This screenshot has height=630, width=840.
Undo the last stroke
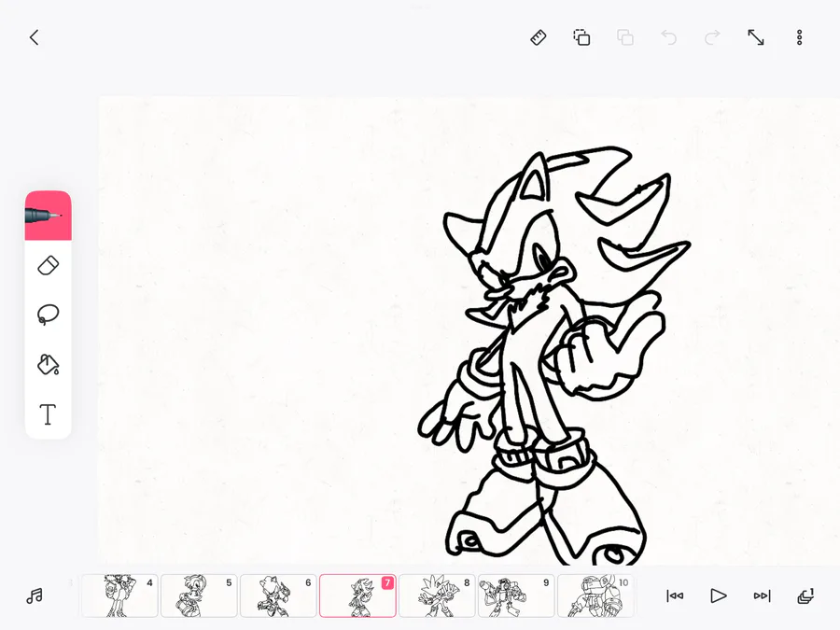coord(668,37)
